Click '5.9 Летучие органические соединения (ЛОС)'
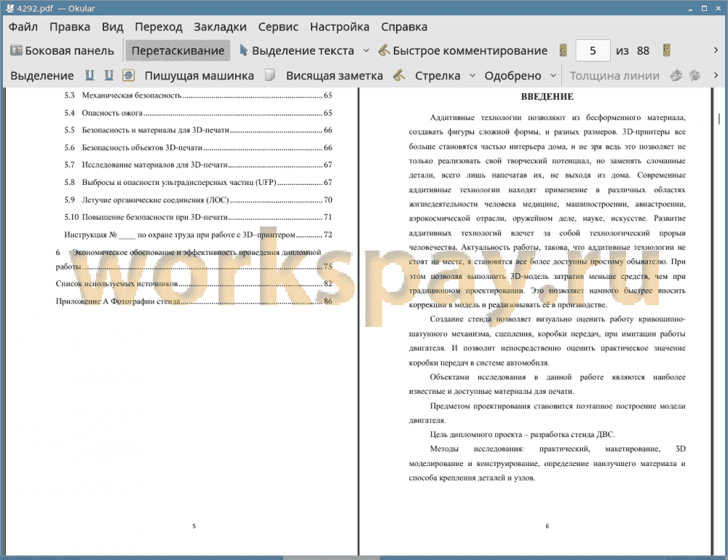This screenshot has height=560, width=728. click(x=198, y=200)
